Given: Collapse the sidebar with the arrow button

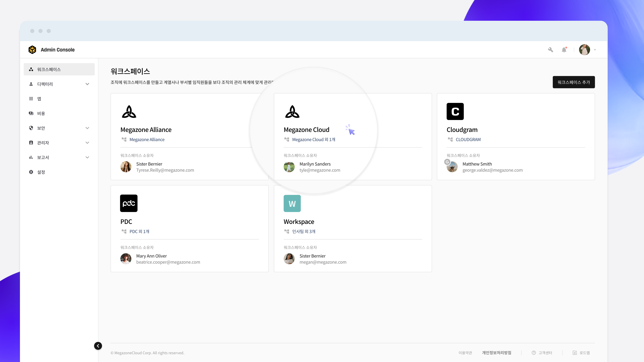Looking at the screenshot, I should 98,346.
